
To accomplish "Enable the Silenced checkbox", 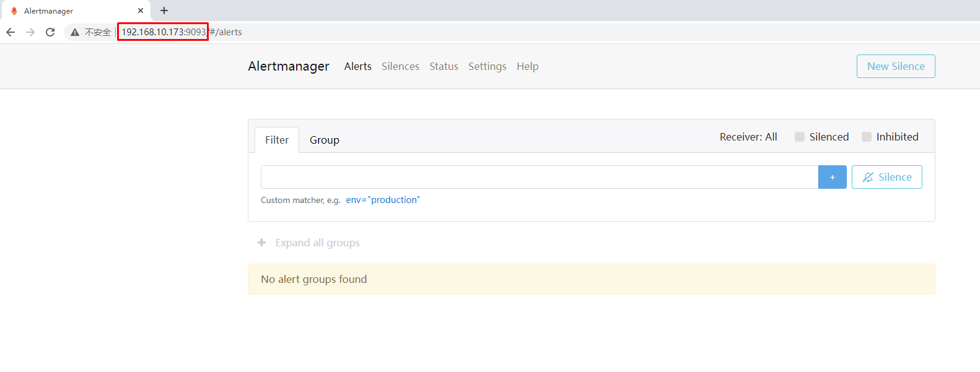I will coord(800,137).
